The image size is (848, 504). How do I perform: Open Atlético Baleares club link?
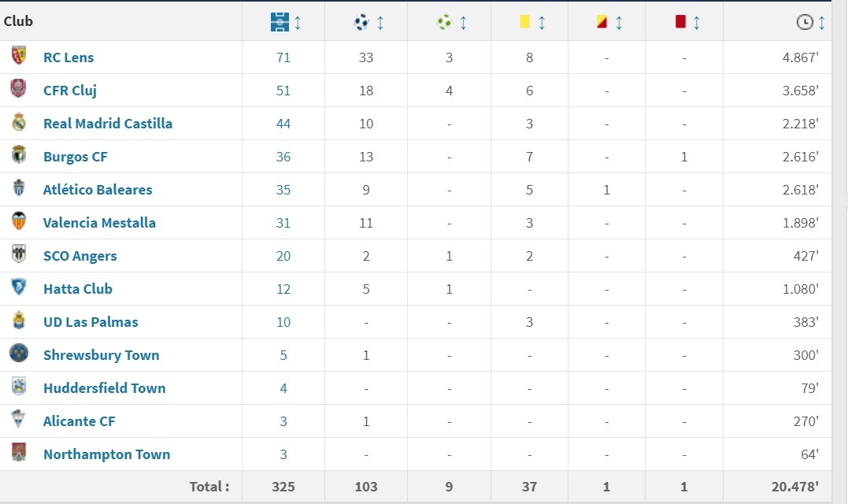[98, 190]
